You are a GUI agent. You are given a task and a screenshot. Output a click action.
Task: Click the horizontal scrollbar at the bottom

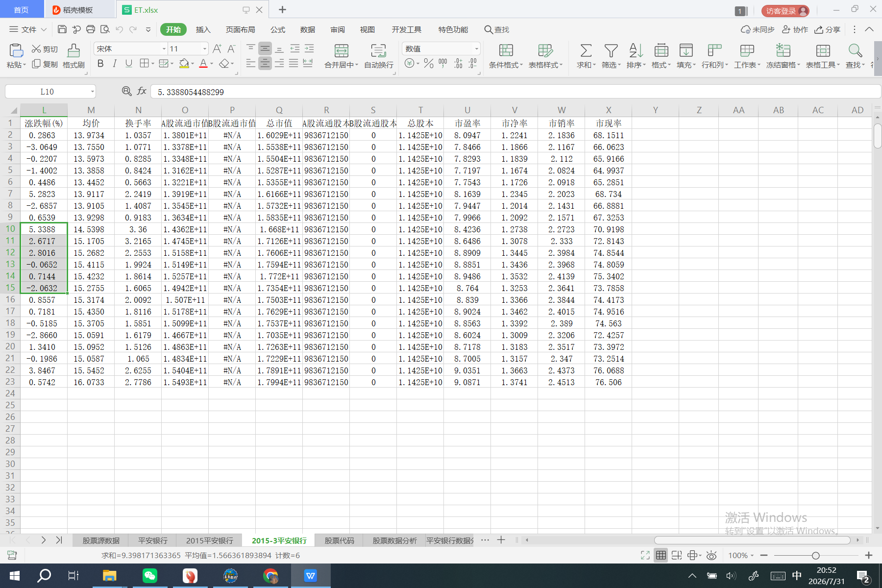[x=752, y=540]
